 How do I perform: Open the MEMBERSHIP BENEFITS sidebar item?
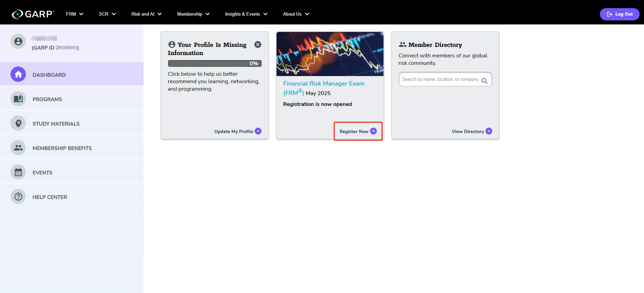point(72,147)
